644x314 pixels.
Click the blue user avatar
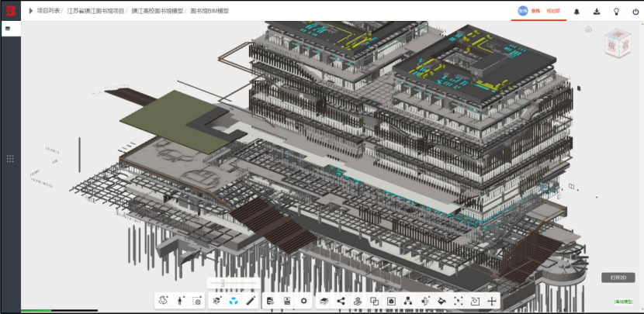click(x=522, y=11)
